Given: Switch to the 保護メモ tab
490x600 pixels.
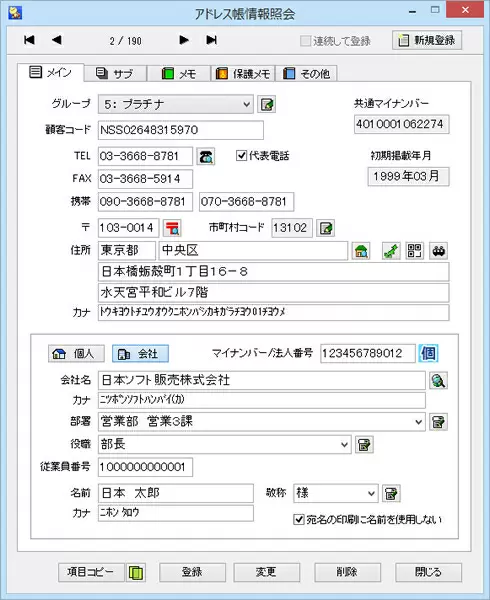Looking at the screenshot, I should pyautogui.click(x=243, y=73).
